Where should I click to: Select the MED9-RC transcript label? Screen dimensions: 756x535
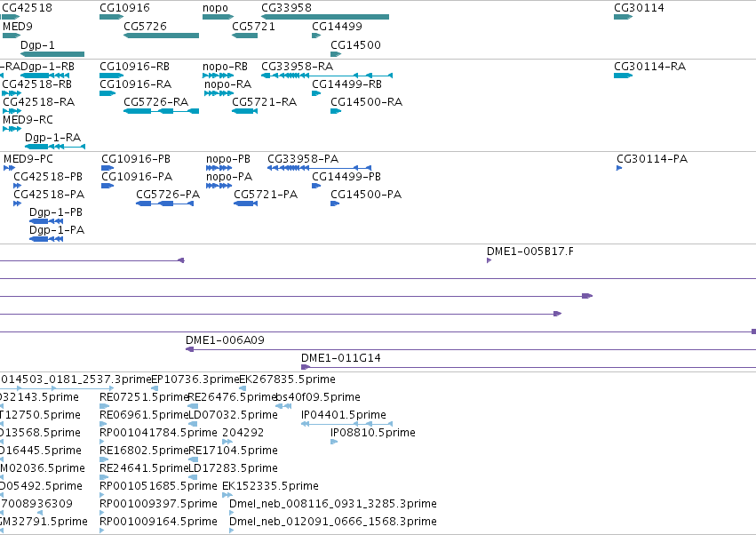tap(28, 120)
